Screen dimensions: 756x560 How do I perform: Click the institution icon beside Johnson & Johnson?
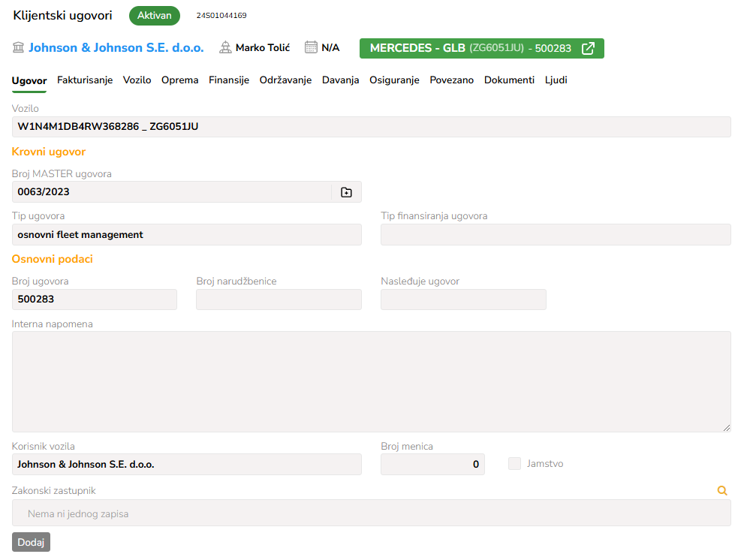click(x=18, y=47)
